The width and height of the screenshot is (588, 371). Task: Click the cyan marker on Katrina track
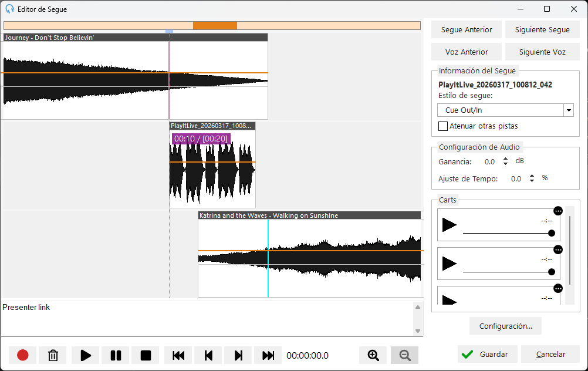(x=268, y=258)
